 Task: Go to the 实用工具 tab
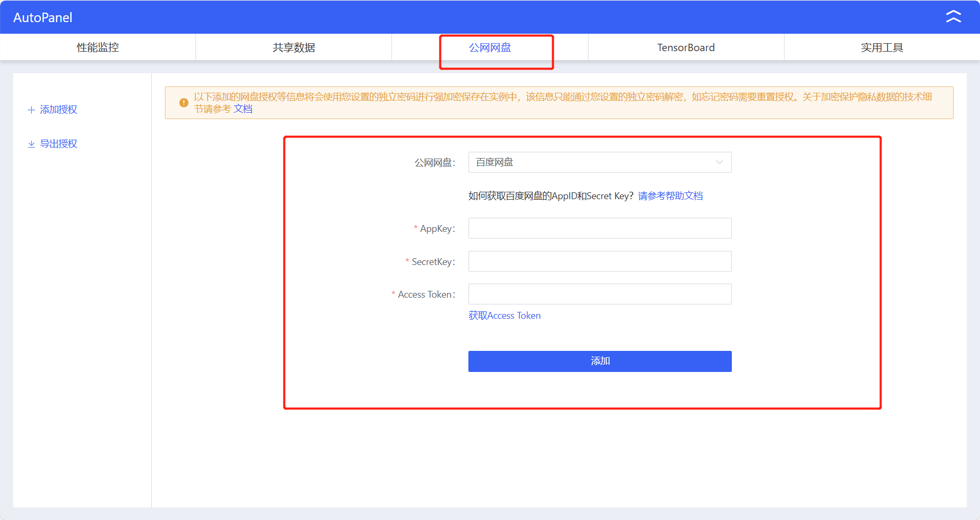click(882, 47)
